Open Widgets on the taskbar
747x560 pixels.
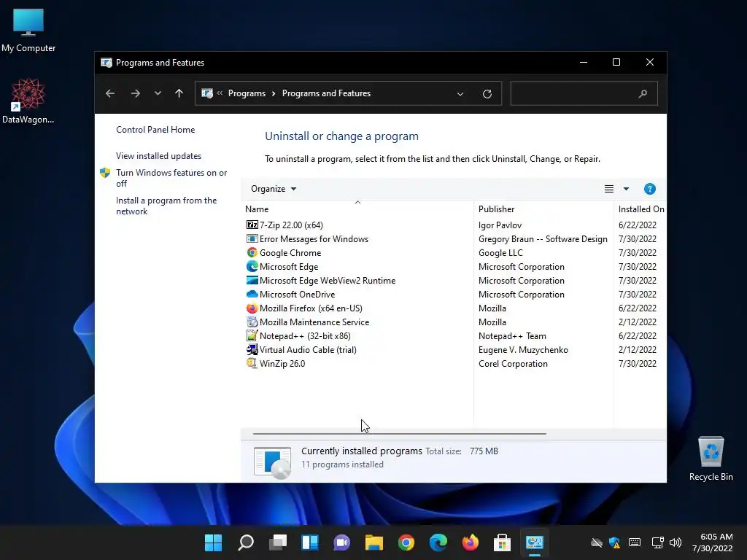309,542
